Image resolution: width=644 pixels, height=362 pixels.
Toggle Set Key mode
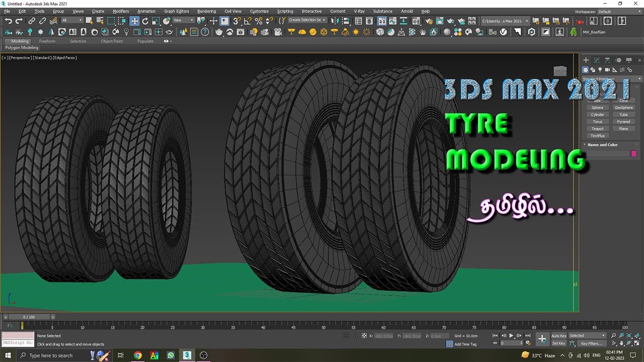pos(559,343)
